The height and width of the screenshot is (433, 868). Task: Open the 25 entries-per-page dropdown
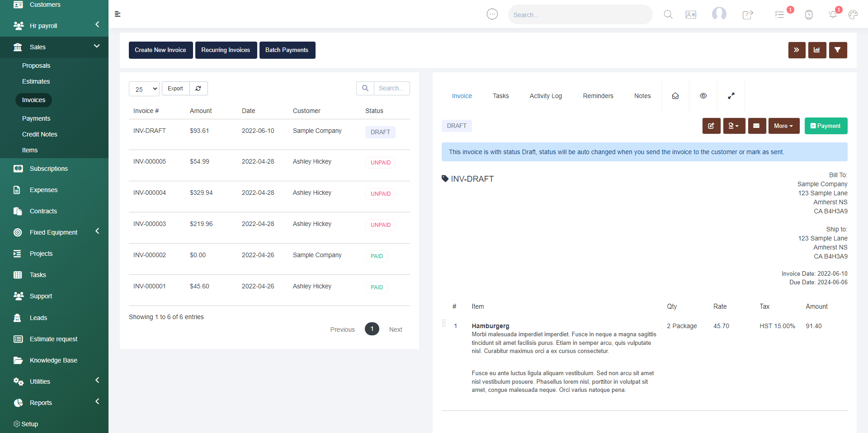click(144, 89)
